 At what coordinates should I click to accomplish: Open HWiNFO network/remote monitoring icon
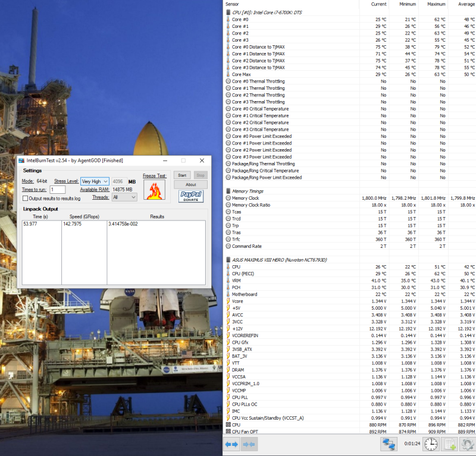(x=389, y=444)
